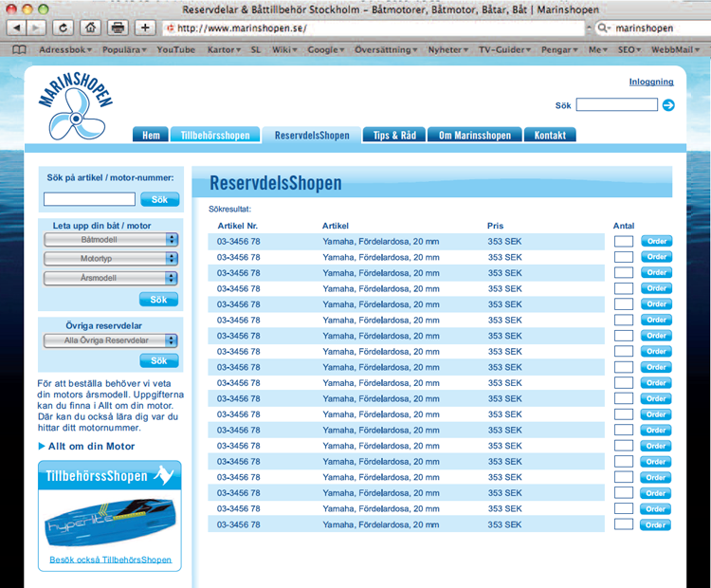The width and height of the screenshot is (711, 588).
Task: Click the TillbehörssShopen banner header
Action: (110, 475)
